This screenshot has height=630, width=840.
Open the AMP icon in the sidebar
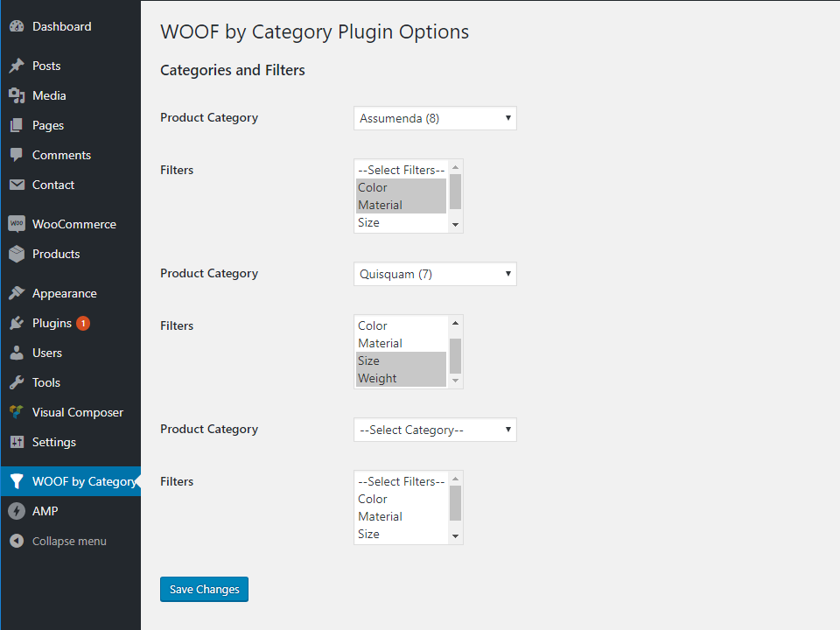[x=17, y=511]
